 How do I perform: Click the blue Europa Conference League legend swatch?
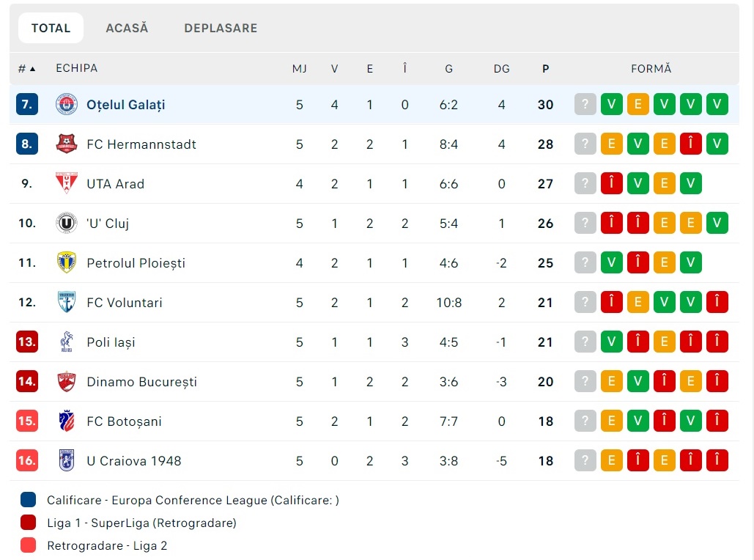pyautogui.click(x=29, y=500)
